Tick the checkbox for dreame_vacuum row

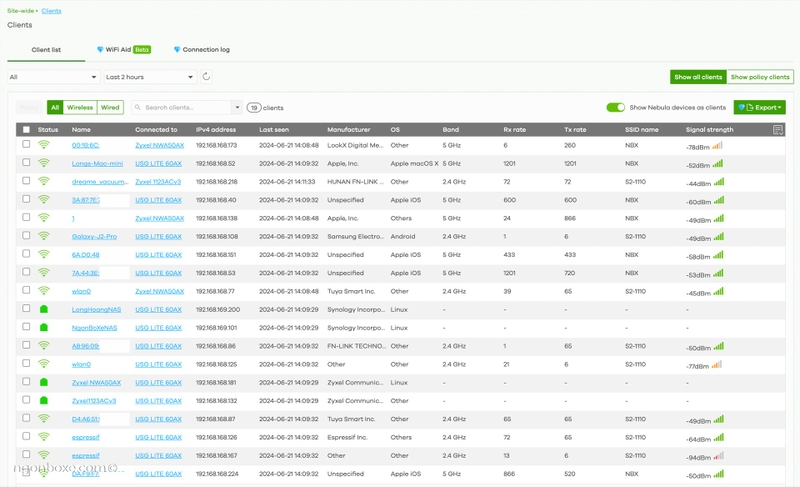click(x=27, y=181)
